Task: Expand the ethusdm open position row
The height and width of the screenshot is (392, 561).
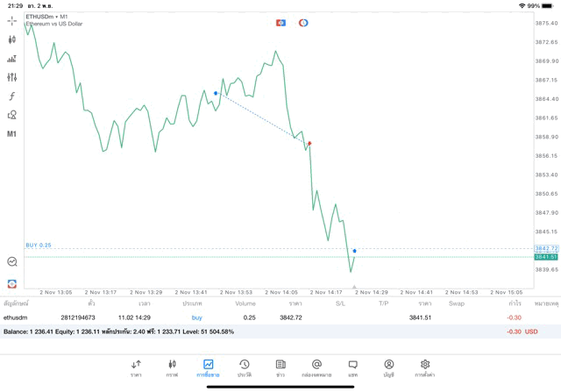Action: [263, 317]
